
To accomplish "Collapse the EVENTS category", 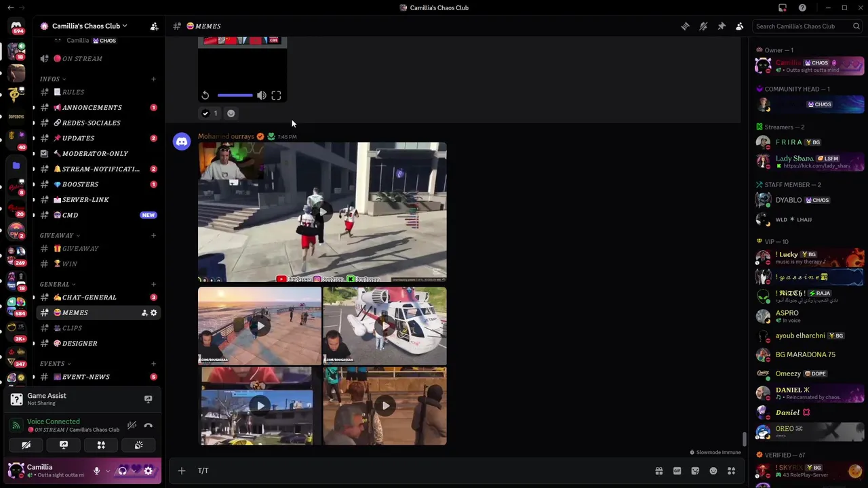I will (x=55, y=364).
